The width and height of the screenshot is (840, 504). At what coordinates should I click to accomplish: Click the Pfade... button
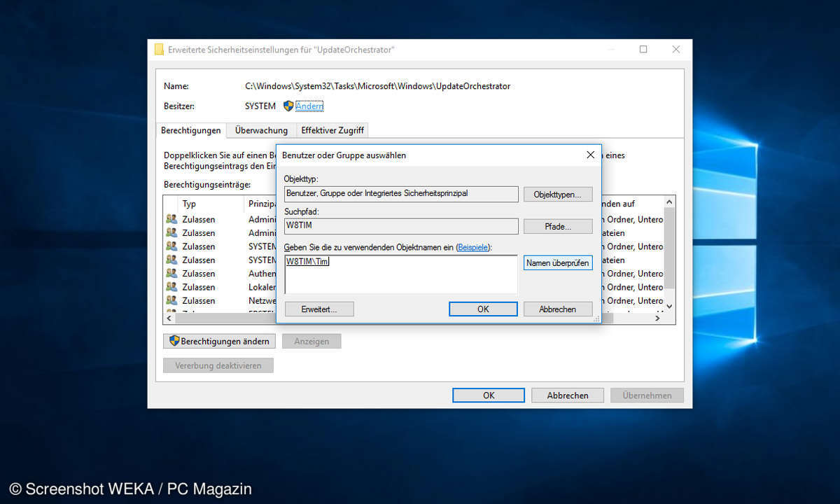click(558, 226)
